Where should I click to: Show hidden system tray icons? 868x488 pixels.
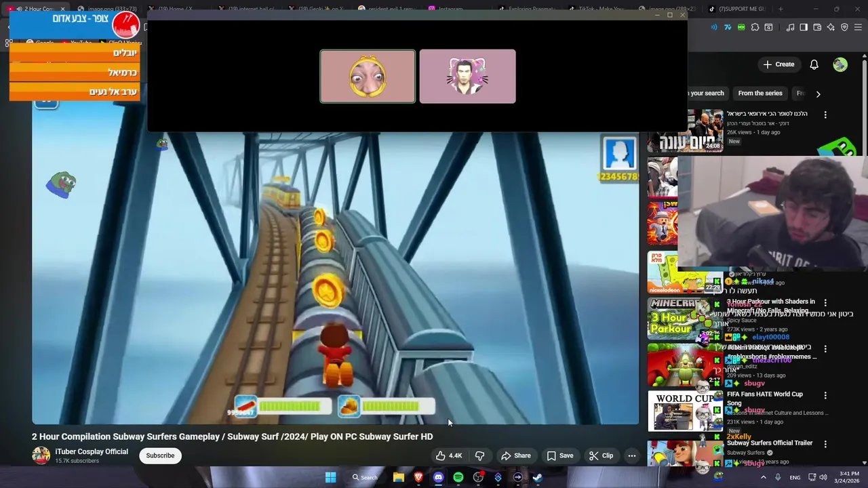[x=763, y=477]
